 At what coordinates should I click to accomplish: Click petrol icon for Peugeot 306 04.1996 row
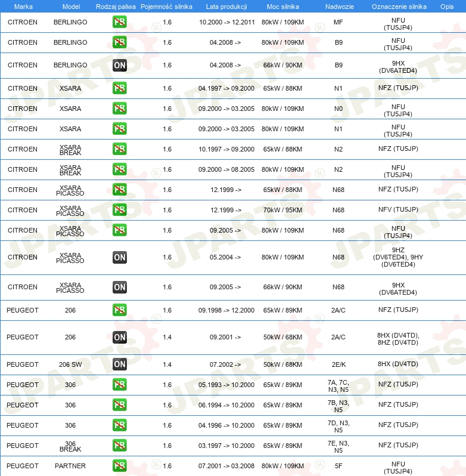119,425
